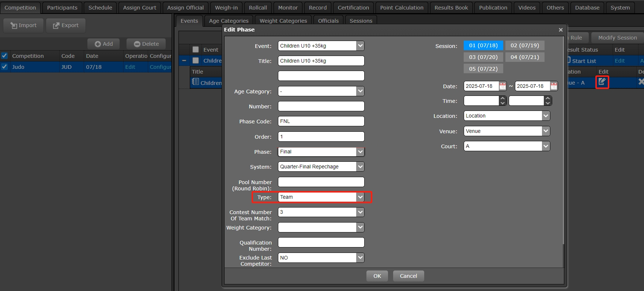Click the Export button icon
Screen dimensions: 644x291
tap(56, 25)
